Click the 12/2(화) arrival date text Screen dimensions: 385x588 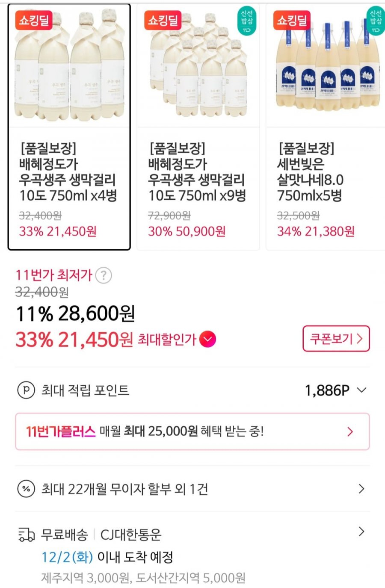point(67,557)
